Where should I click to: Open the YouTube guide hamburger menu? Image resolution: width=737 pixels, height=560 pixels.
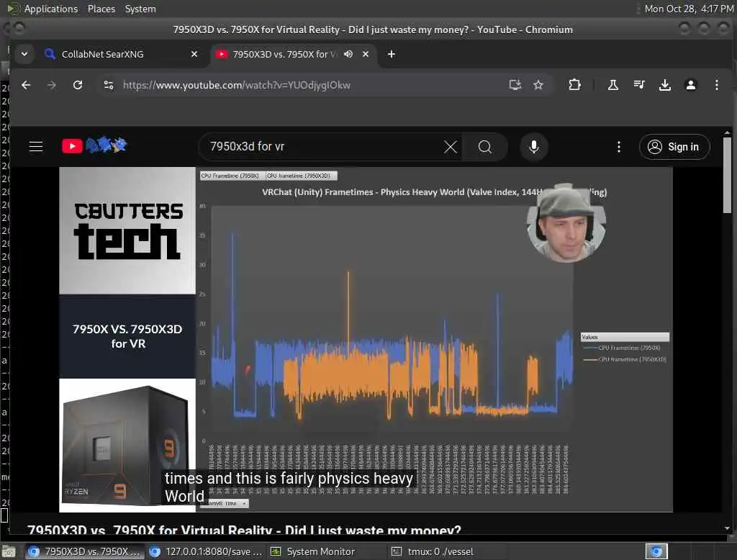tap(36, 147)
